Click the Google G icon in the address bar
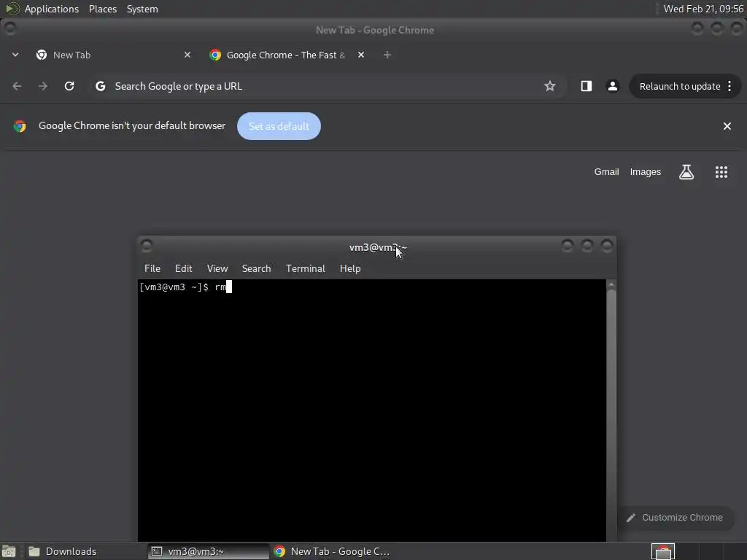 point(100,86)
